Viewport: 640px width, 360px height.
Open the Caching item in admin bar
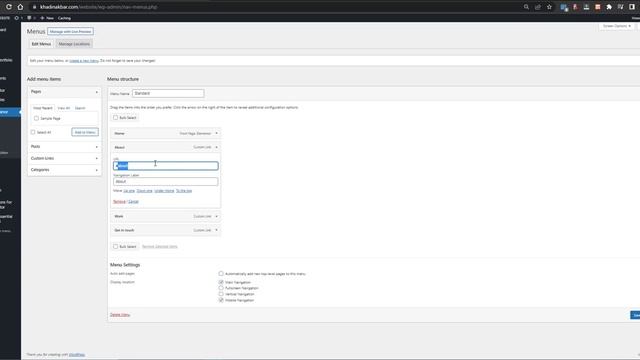64,18
